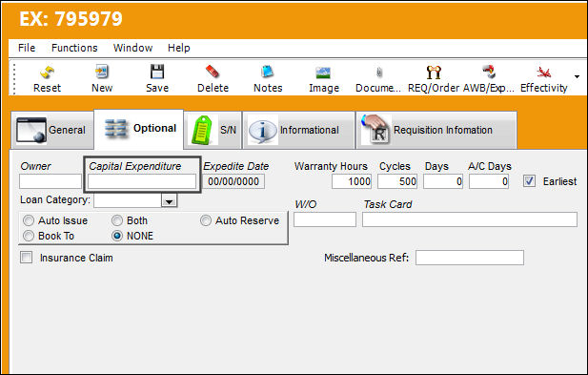
Task: Open the File menu
Action: (x=27, y=48)
